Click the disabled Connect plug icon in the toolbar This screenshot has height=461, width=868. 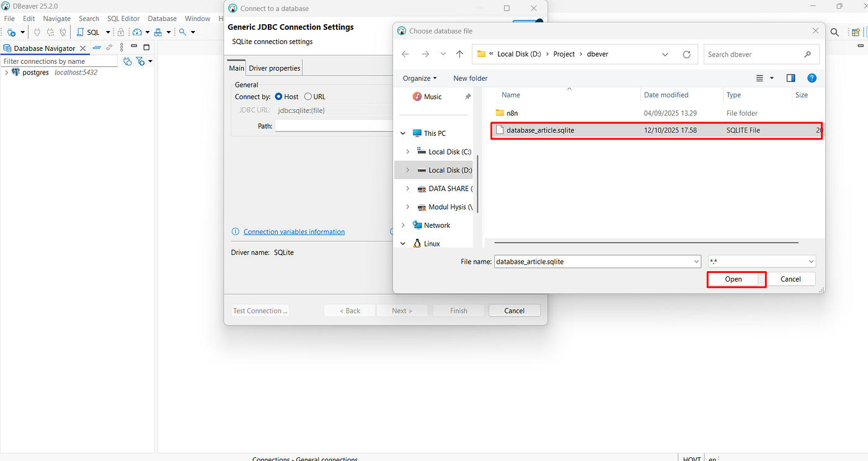[37, 32]
